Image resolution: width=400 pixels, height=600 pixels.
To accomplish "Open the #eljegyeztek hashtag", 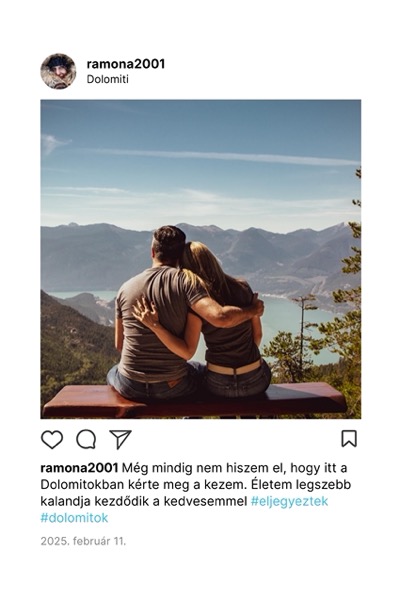I will point(290,501).
